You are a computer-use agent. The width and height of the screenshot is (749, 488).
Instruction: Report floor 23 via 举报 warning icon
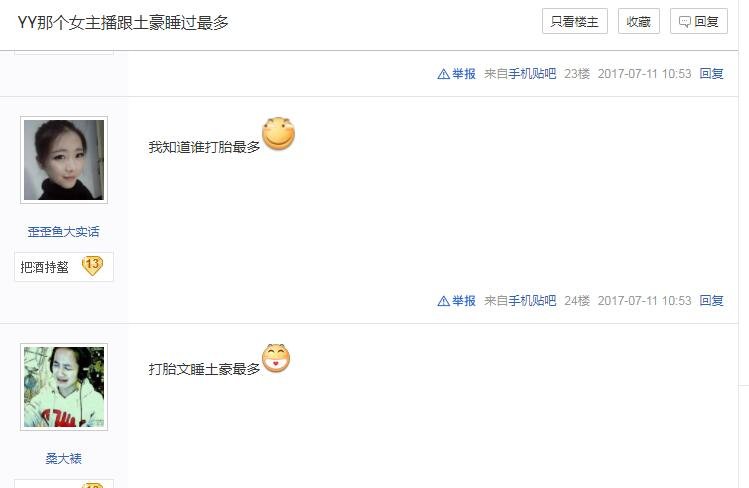tap(443, 74)
